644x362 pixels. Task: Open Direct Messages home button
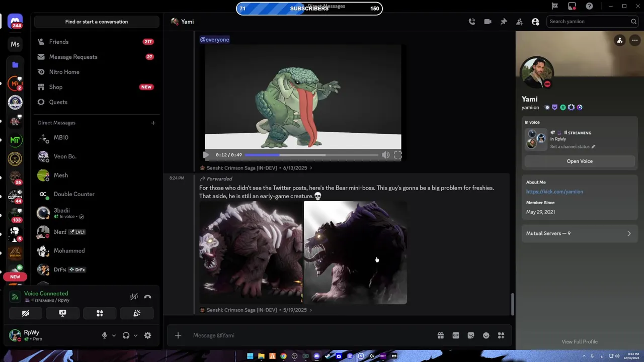coord(15,22)
